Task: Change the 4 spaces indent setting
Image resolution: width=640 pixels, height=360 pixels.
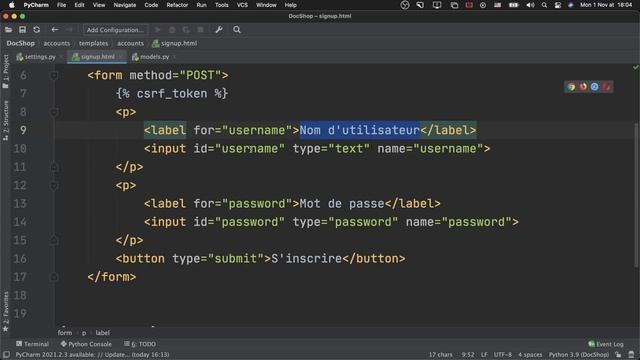Action: (530, 355)
